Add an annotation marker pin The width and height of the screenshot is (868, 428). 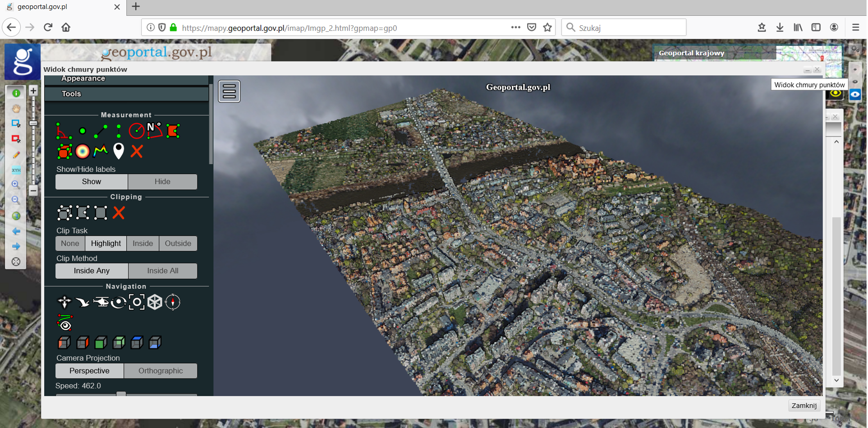[x=119, y=151]
